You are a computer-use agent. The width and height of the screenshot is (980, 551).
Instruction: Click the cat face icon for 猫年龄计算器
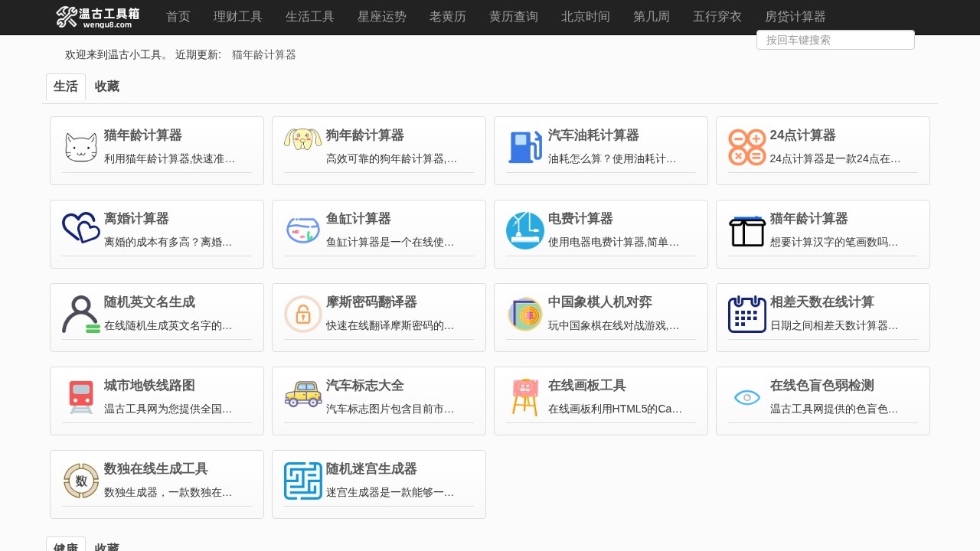[x=80, y=148]
